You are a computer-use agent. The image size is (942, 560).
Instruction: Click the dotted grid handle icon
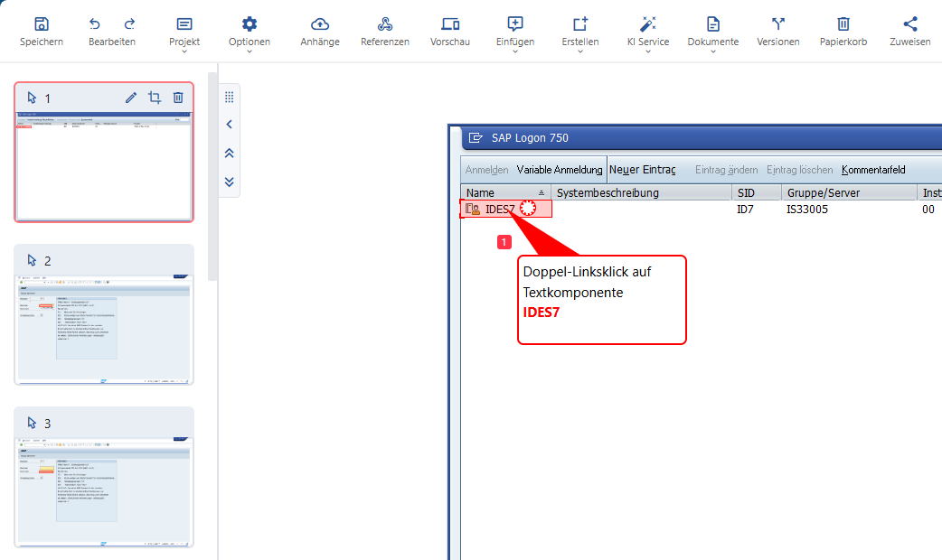click(230, 98)
